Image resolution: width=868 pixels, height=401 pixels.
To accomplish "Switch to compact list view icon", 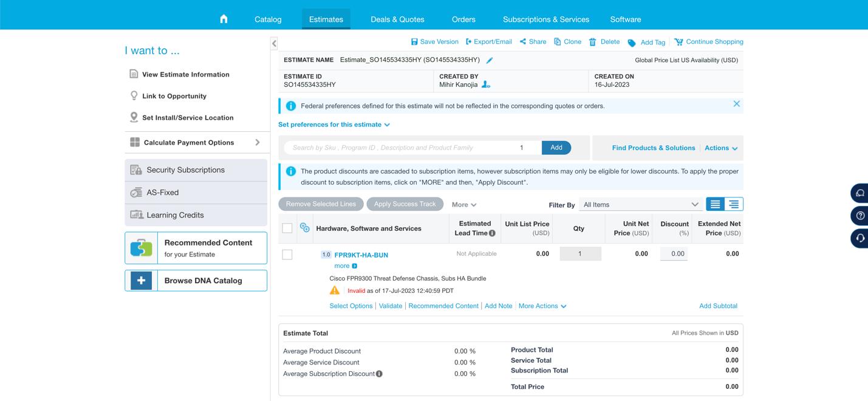I will coord(716,204).
